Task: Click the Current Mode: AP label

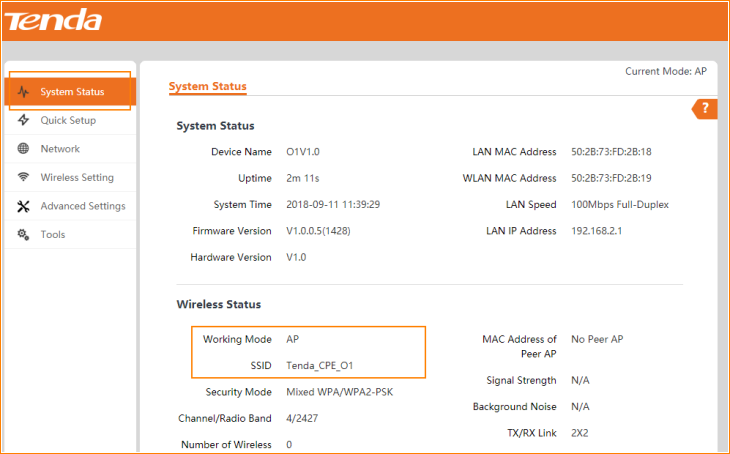Action: pyautogui.click(x=665, y=72)
